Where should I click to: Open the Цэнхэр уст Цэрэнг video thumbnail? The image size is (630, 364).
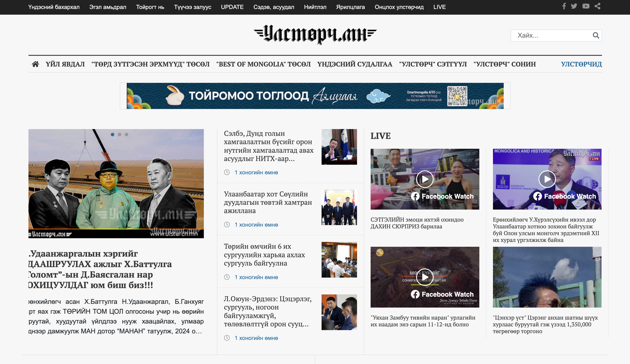(547, 277)
